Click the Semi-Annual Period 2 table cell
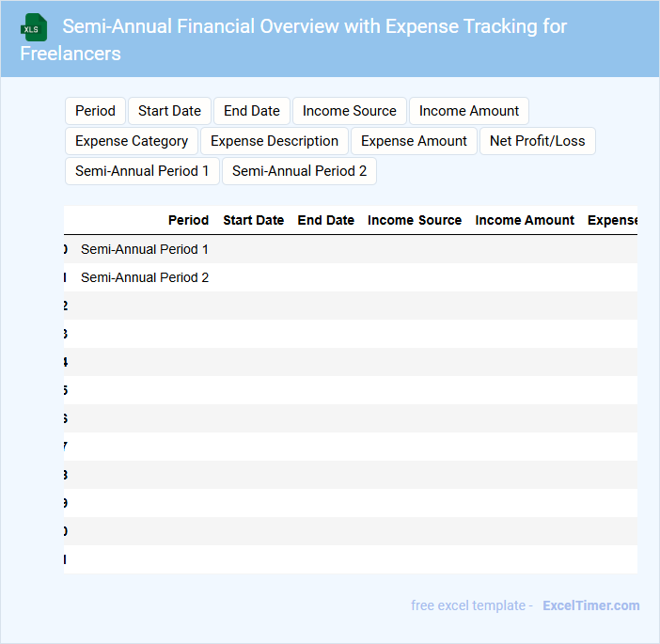This screenshot has width=660, height=644. point(145,277)
